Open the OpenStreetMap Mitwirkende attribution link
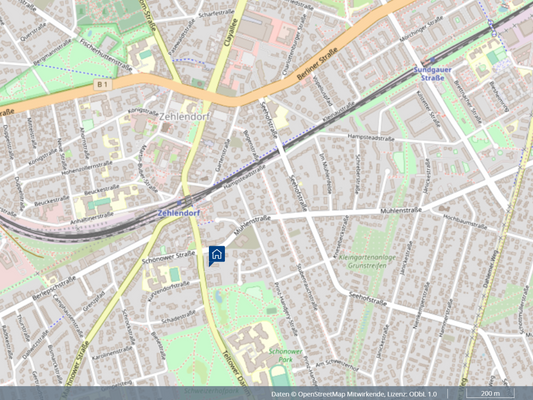This screenshot has height=400, width=533. (341, 394)
